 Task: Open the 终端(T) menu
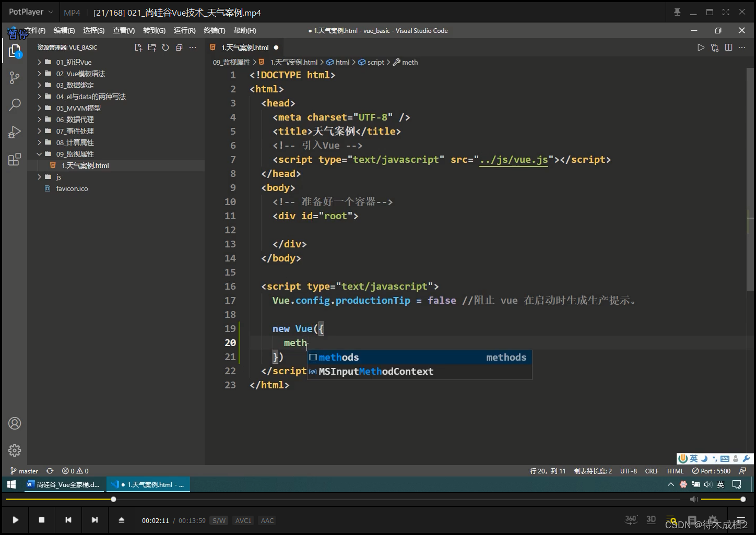coord(215,31)
